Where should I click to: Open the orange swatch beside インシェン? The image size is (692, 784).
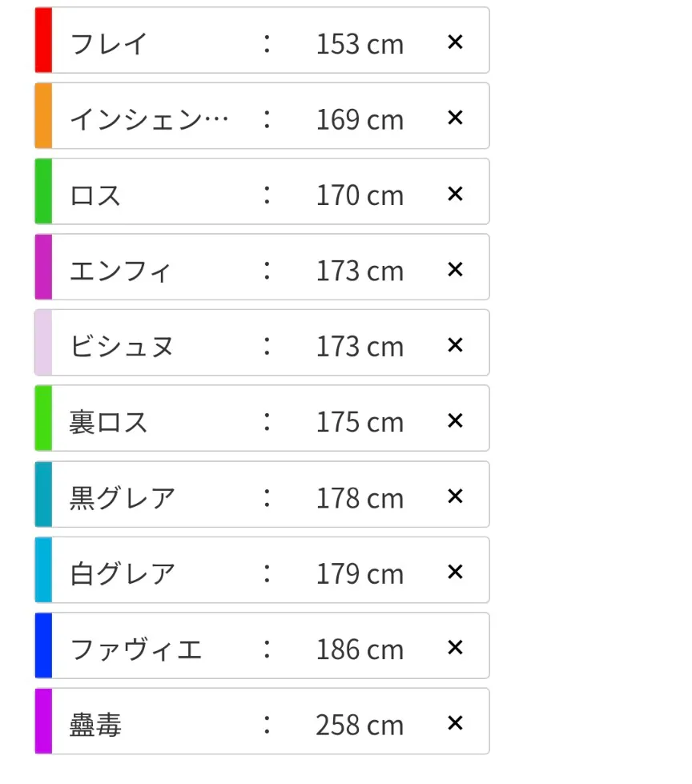point(43,115)
